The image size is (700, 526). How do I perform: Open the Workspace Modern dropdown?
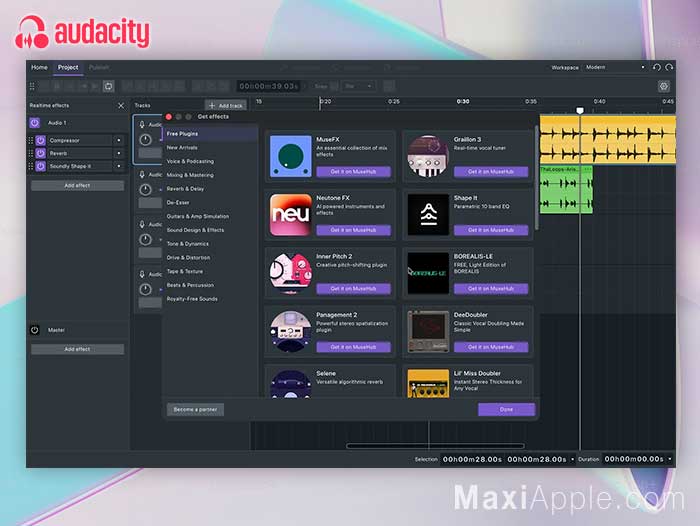pyautogui.click(x=615, y=67)
